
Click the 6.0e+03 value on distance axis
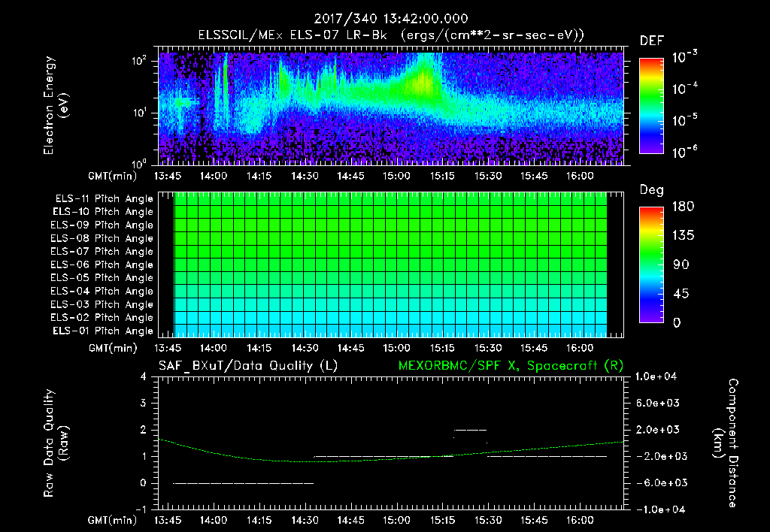658,404
